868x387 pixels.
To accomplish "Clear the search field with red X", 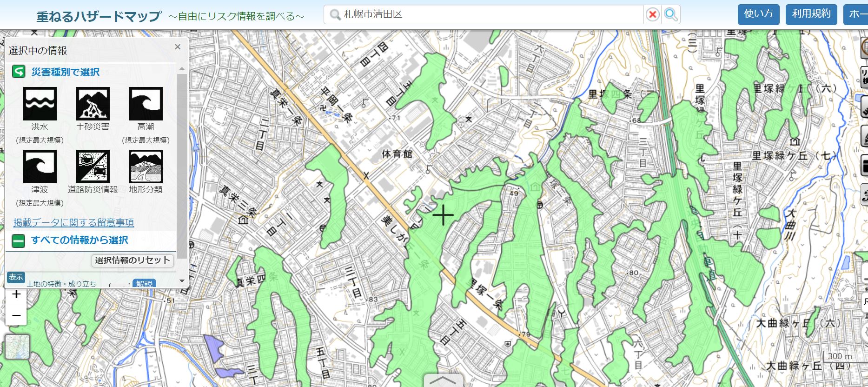I will [652, 14].
